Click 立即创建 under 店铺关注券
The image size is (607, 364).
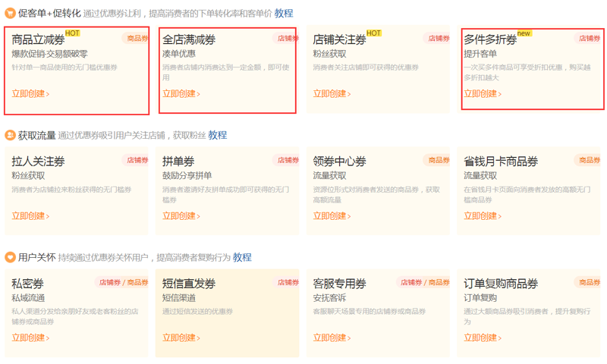(x=332, y=94)
